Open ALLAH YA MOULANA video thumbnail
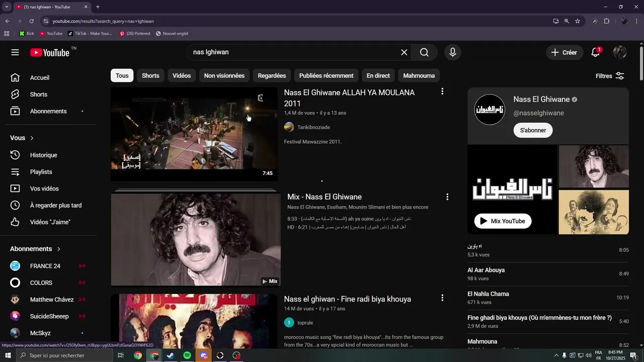This screenshot has height=362, width=644. [194, 134]
